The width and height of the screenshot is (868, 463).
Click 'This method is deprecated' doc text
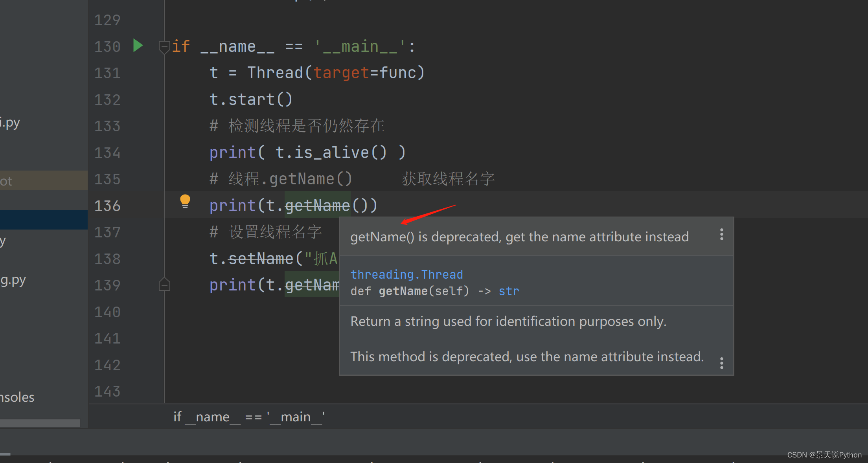pyautogui.click(x=527, y=356)
